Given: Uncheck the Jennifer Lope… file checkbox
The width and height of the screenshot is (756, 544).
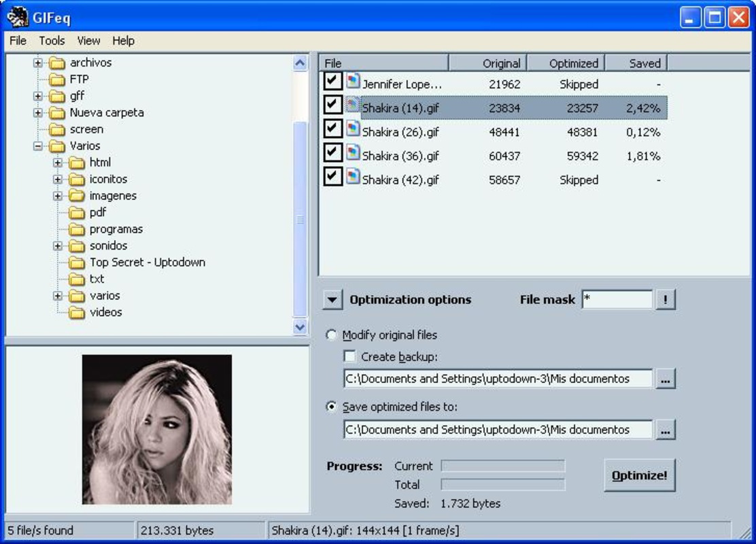Looking at the screenshot, I should [x=332, y=80].
